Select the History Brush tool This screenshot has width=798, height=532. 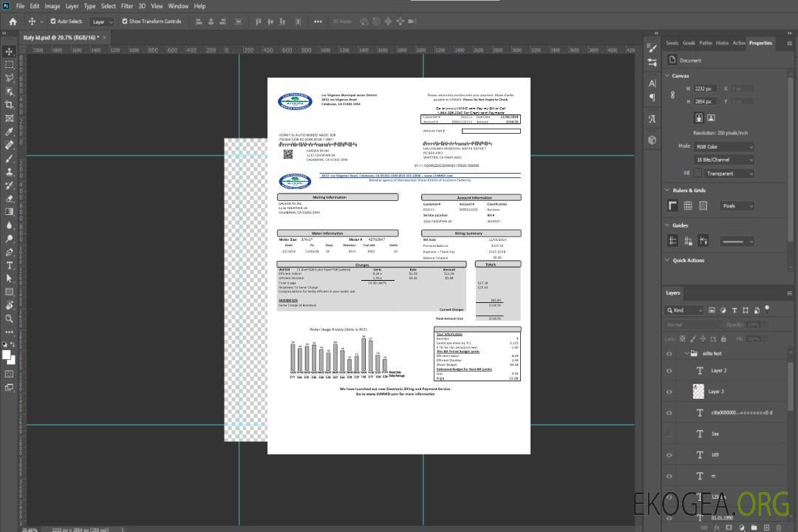pos(9,185)
